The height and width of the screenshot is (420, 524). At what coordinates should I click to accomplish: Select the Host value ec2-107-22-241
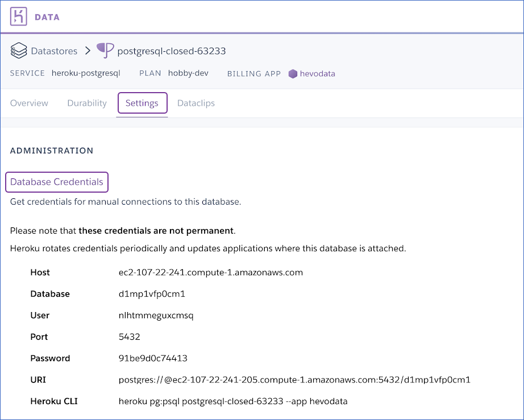pyautogui.click(x=211, y=272)
